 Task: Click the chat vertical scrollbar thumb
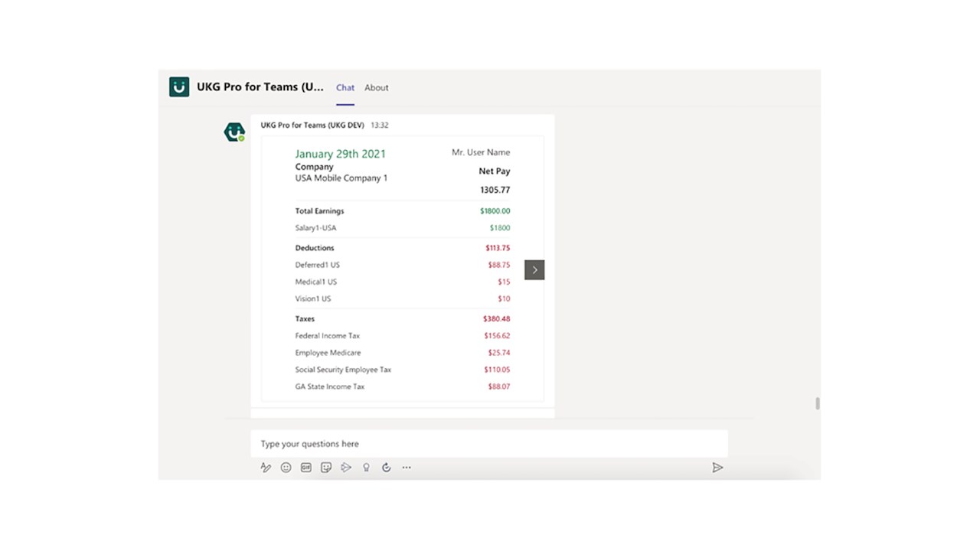coord(817,404)
